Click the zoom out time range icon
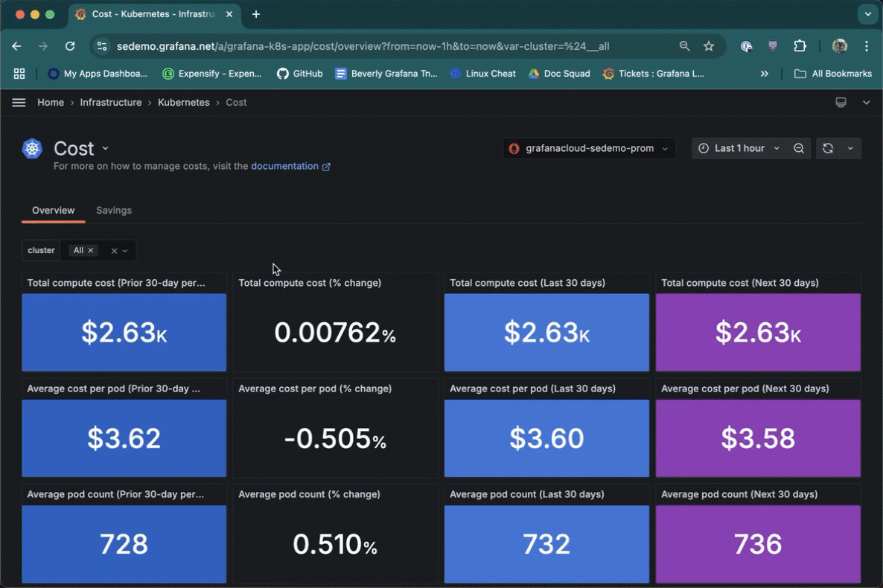The image size is (883, 588). coord(799,148)
